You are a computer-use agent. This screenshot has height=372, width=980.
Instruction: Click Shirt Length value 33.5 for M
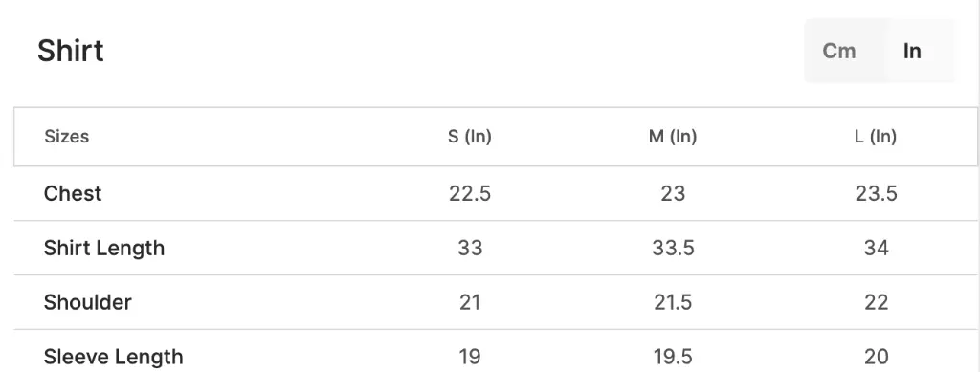(x=673, y=248)
